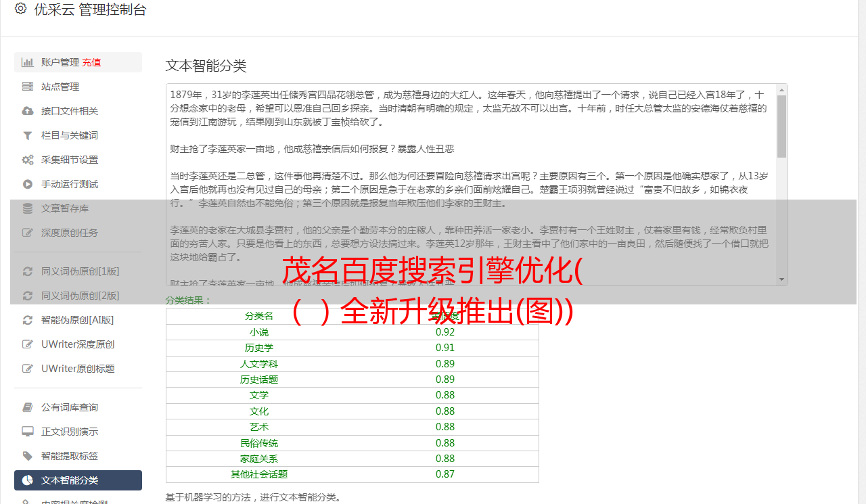Click the edit icon for UWriter深度原创
Image resolution: width=866 pixels, height=504 pixels.
coord(28,344)
